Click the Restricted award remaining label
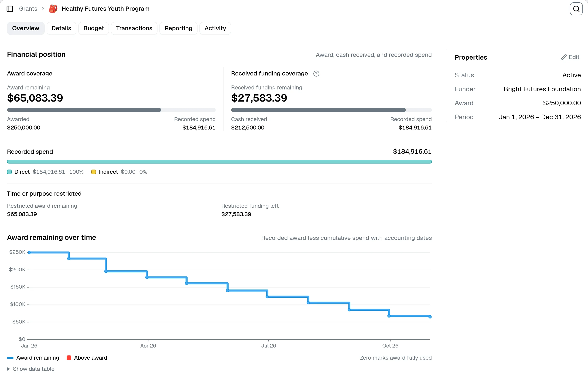Image resolution: width=588 pixels, height=375 pixels. pyautogui.click(x=42, y=206)
